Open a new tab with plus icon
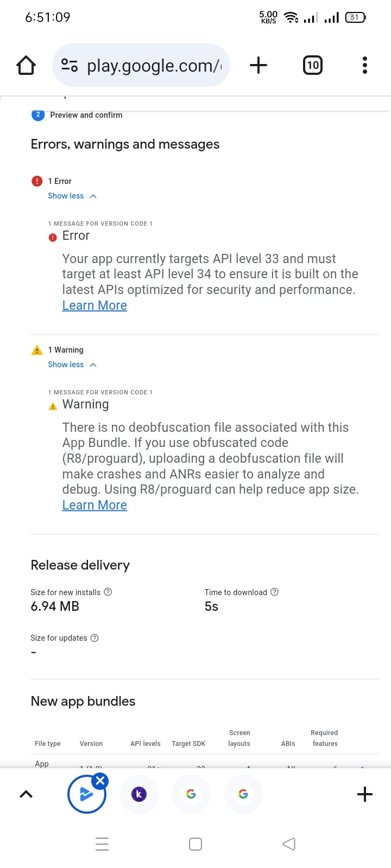391x868 pixels. coord(258,66)
